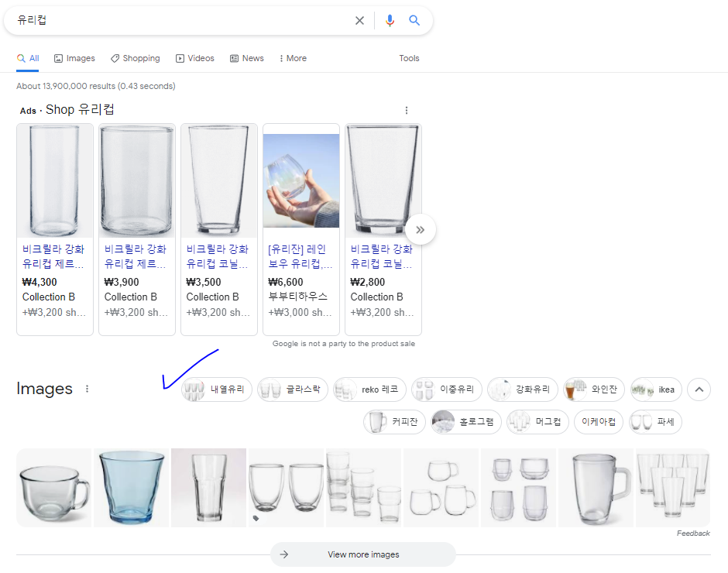Open the All tab
Screen dimensions: 728x573
point(28,58)
